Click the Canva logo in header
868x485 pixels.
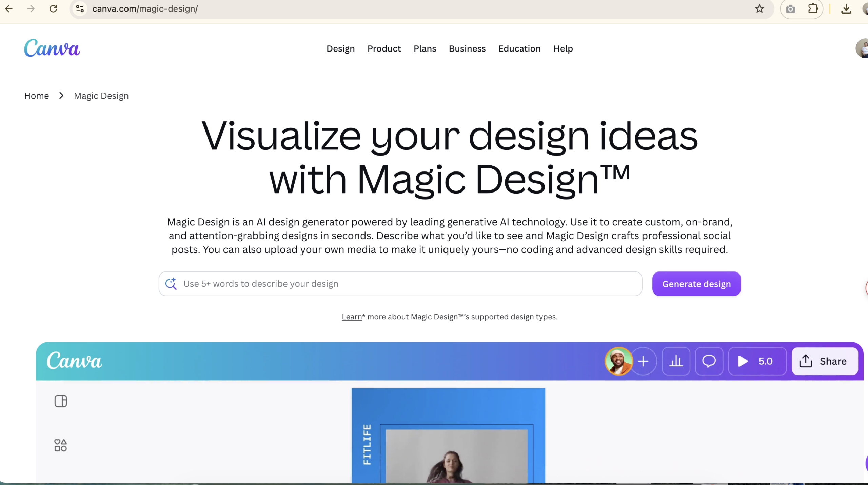pos(52,48)
